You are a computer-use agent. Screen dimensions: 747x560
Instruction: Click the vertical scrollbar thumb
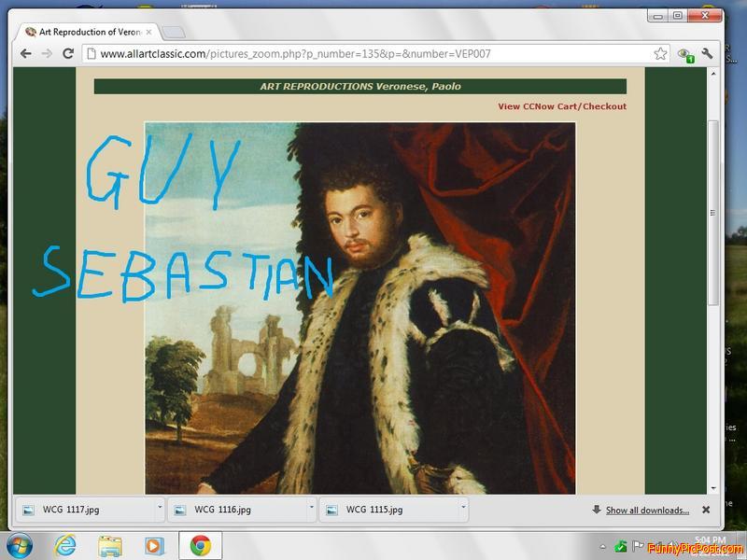coord(713,213)
